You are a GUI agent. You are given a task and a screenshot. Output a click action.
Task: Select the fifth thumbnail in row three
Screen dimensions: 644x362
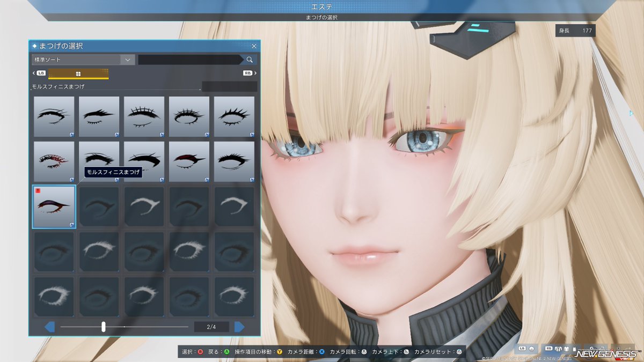tap(235, 206)
